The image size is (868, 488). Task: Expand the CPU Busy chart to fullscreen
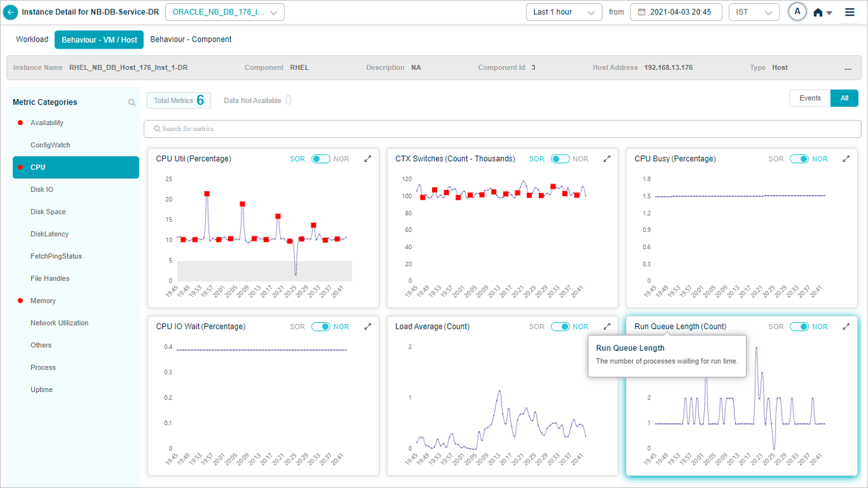pos(846,159)
